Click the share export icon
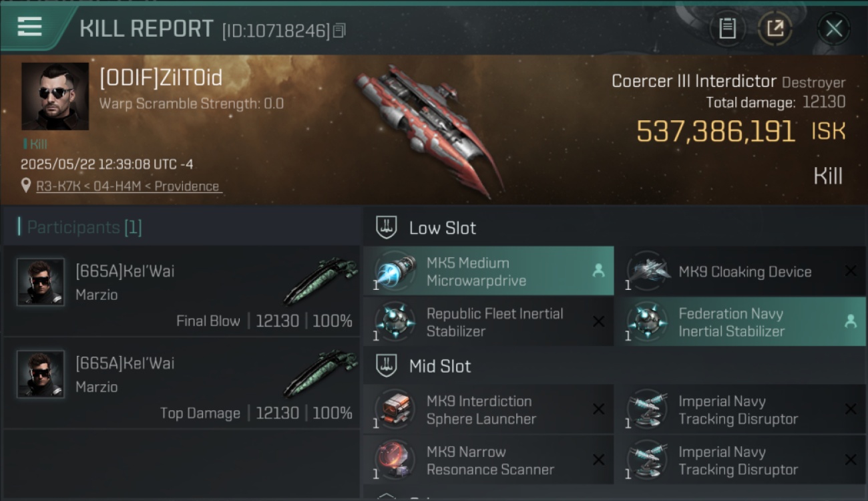 click(775, 28)
